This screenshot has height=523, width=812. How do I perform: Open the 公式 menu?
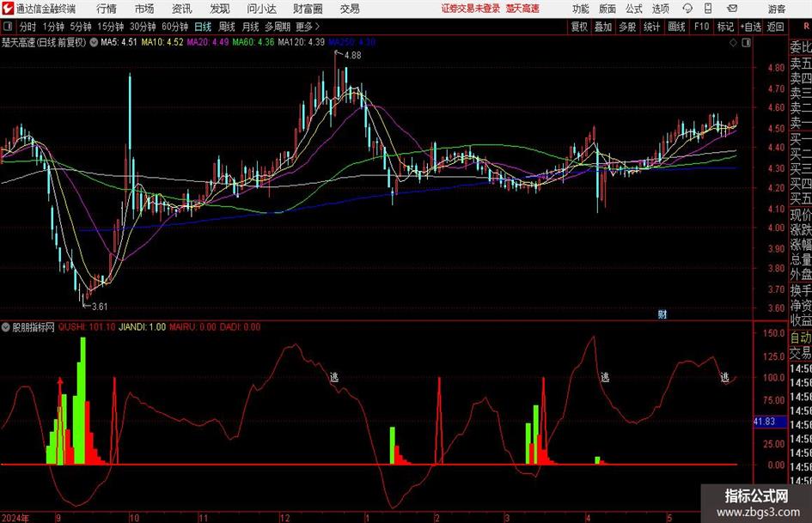click(x=634, y=9)
